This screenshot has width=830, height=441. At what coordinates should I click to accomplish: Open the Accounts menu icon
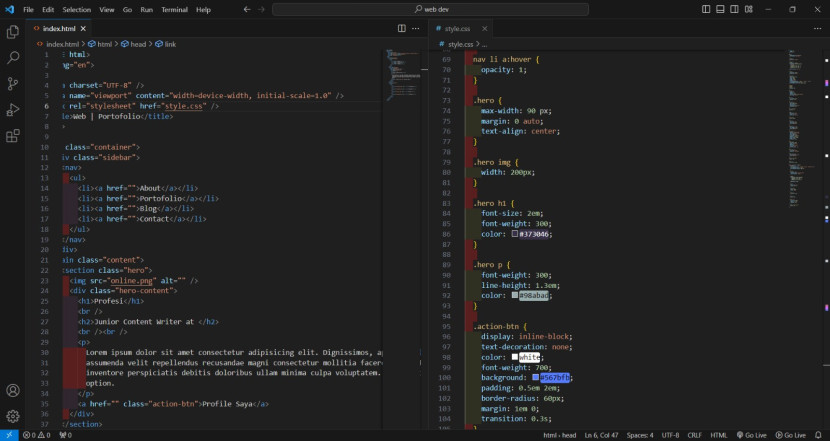[13, 390]
